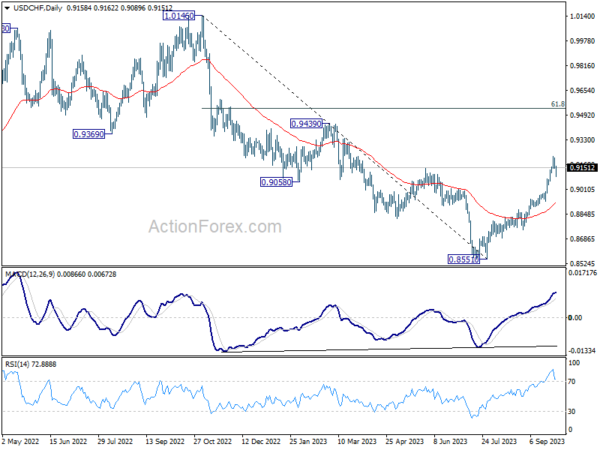Viewport: 600px width, 450px height.
Task: Click the 0.94920 price axis value
Action: pos(582,115)
